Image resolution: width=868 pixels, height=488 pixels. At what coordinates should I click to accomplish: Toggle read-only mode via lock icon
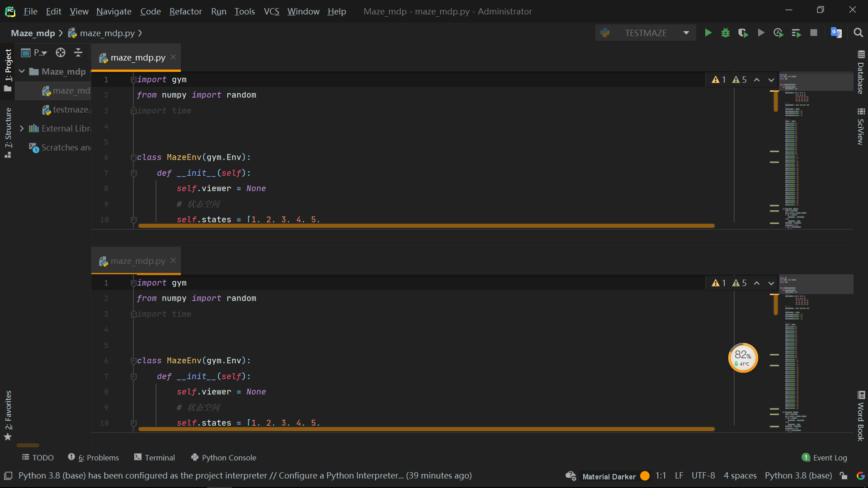coord(844,475)
